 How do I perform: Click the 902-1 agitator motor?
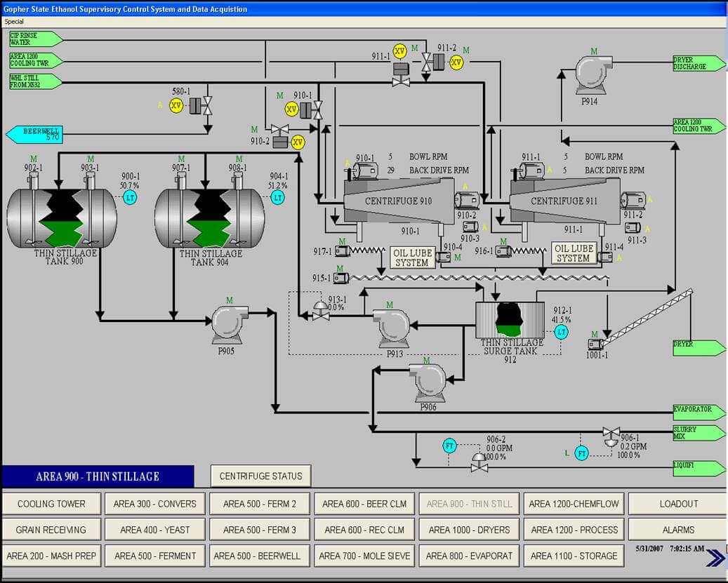34,181
